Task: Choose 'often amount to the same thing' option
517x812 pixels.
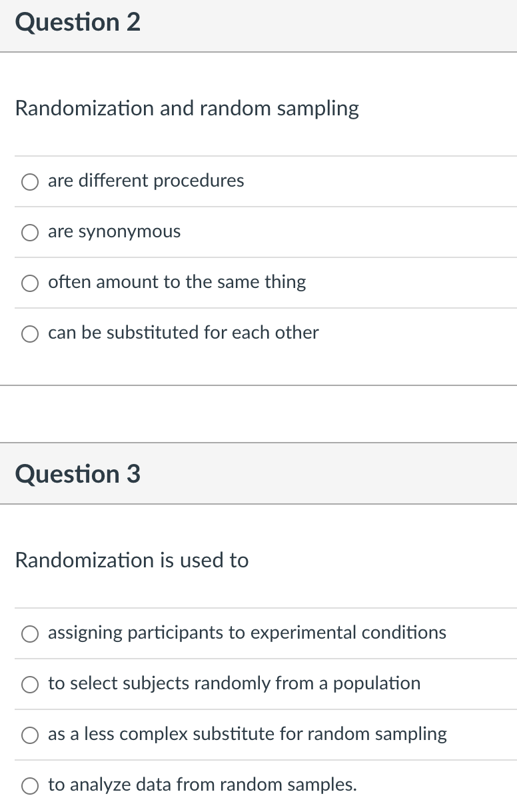Action: [29, 283]
